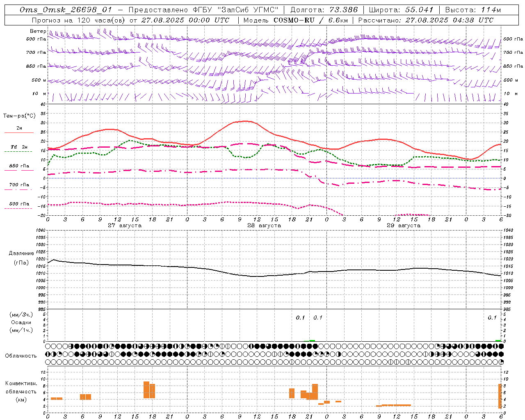Click the date label 29 августа
The width and height of the screenshot is (525, 420).
tap(404, 226)
